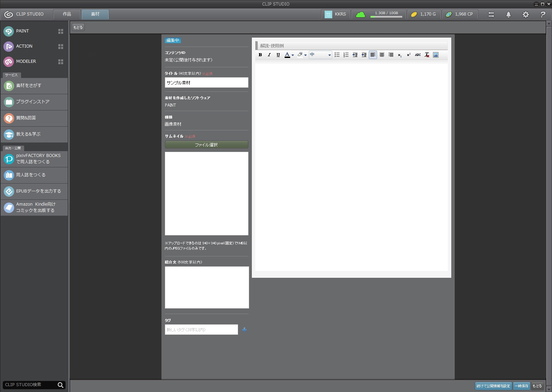552x392 pixels.
Task: Apply strikethrough ABC formatting
Action: (x=418, y=55)
